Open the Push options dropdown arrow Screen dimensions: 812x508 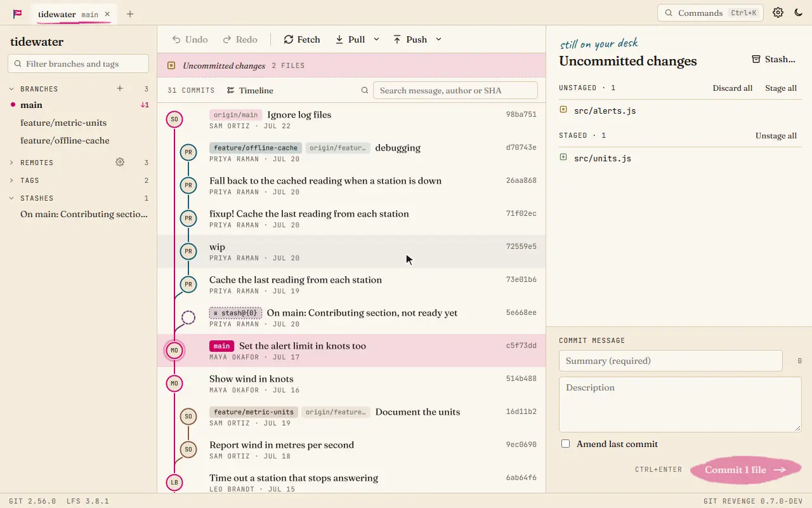[x=438, y=39]
